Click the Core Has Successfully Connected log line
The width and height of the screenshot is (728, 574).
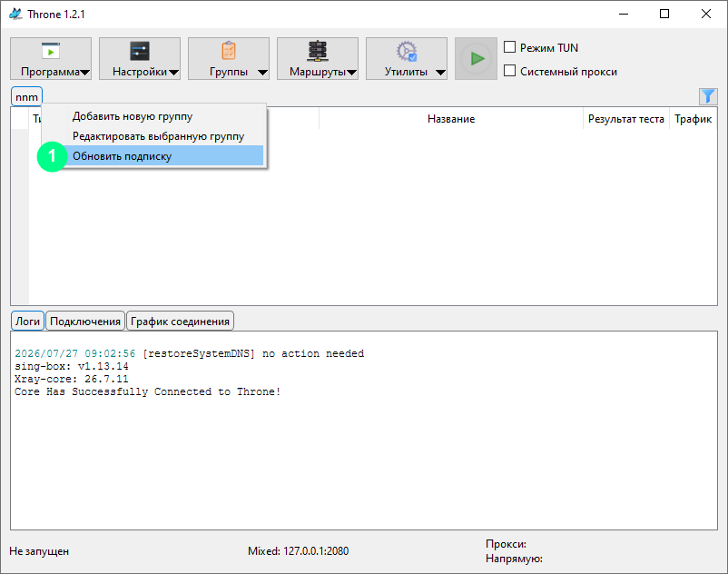point(148,392)
